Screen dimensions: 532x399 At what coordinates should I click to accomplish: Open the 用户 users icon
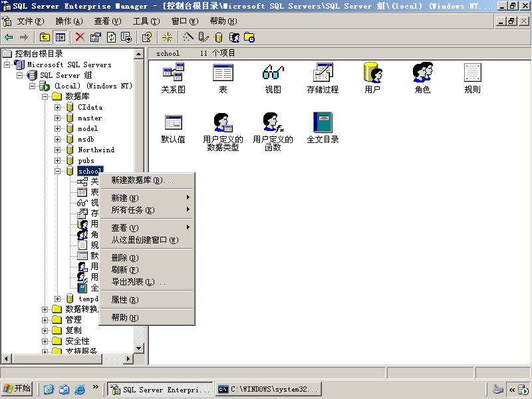tap(372, 78)
